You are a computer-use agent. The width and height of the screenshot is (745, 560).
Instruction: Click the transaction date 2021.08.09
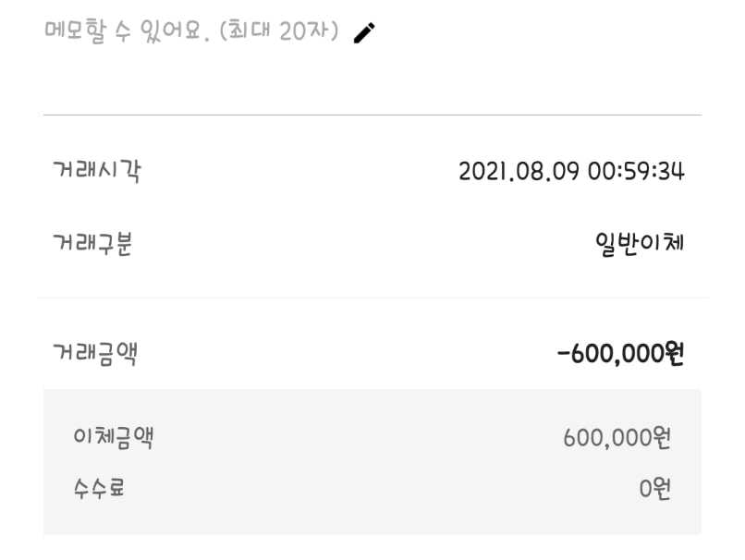click(519, 171)
